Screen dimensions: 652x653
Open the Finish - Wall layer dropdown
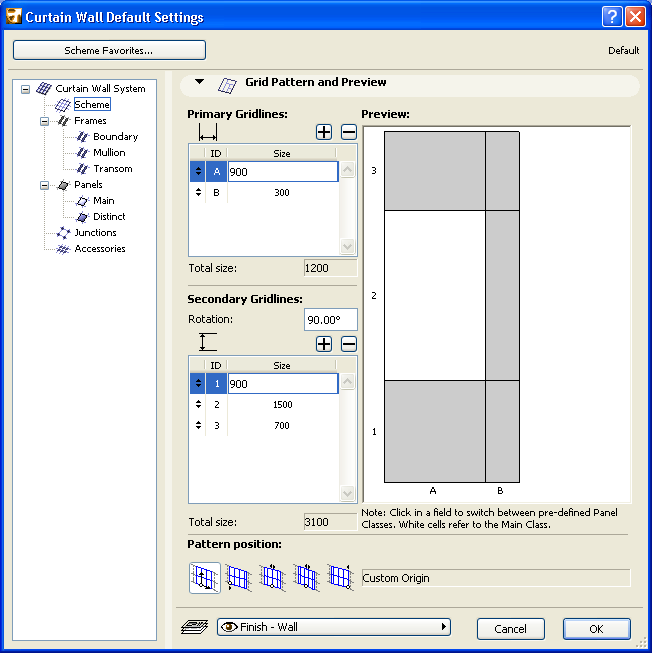[x=334, y=627]
